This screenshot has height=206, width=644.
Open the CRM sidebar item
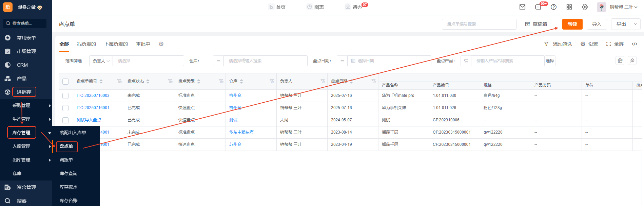(x=22, y=65)
